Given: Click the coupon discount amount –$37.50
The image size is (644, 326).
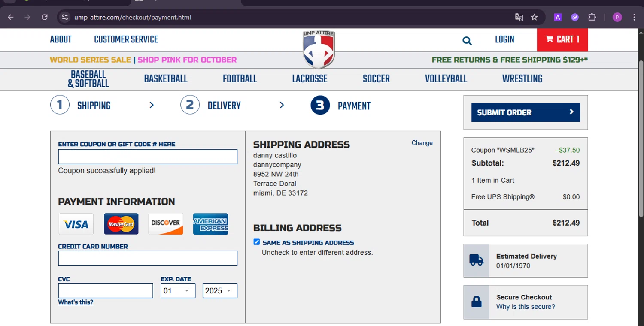Looking at the screenshot, I should [x=567, y=150].
